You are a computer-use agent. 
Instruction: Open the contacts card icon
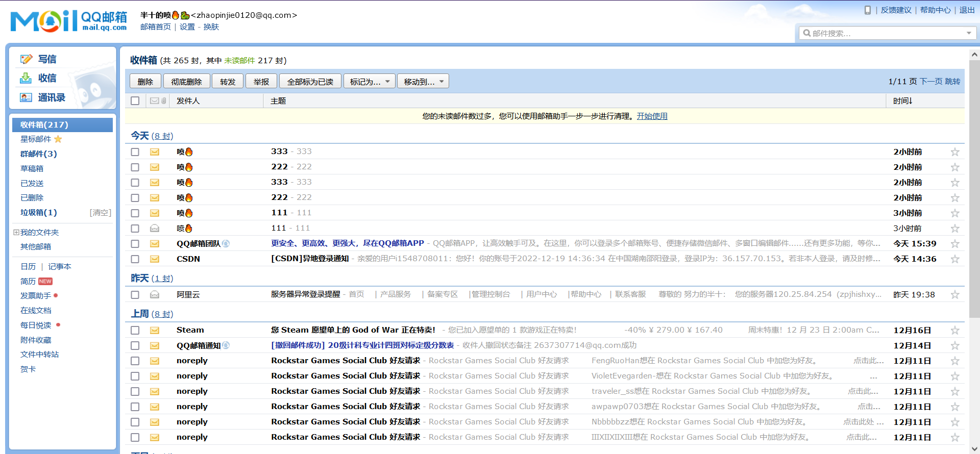(x=26, y=97)
